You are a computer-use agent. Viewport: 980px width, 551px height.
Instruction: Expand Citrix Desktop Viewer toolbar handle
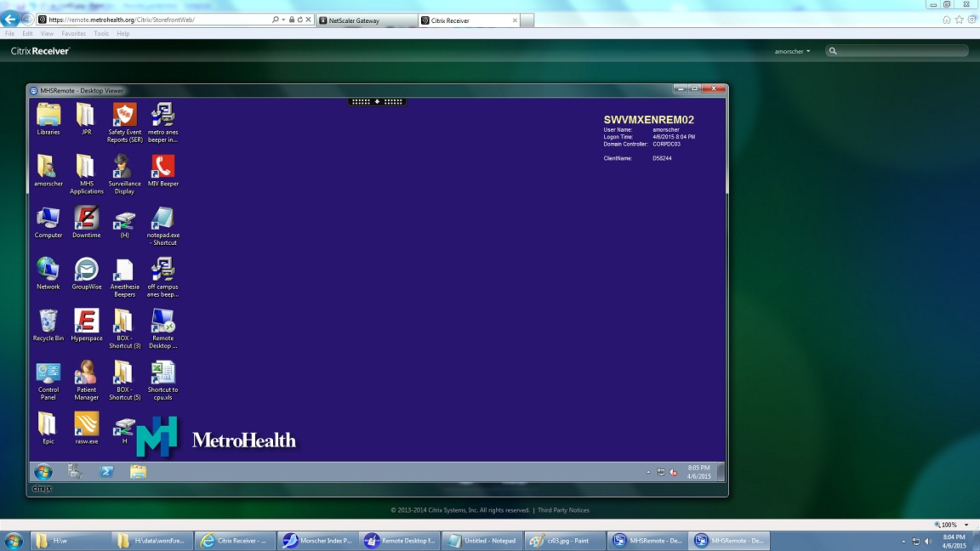coord(377,102)
